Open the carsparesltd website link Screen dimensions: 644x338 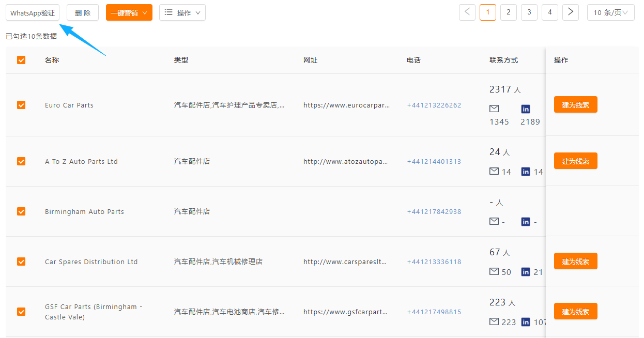345,262
